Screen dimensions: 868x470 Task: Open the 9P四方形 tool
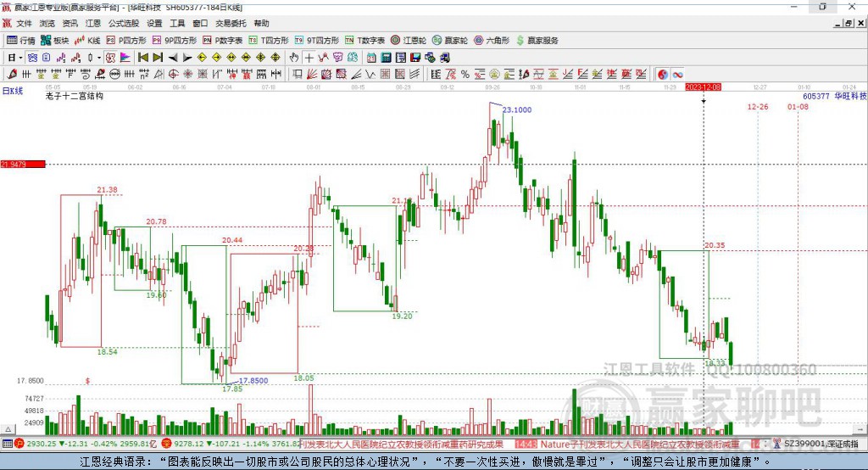pyautogui.click(x=175, y=41)
